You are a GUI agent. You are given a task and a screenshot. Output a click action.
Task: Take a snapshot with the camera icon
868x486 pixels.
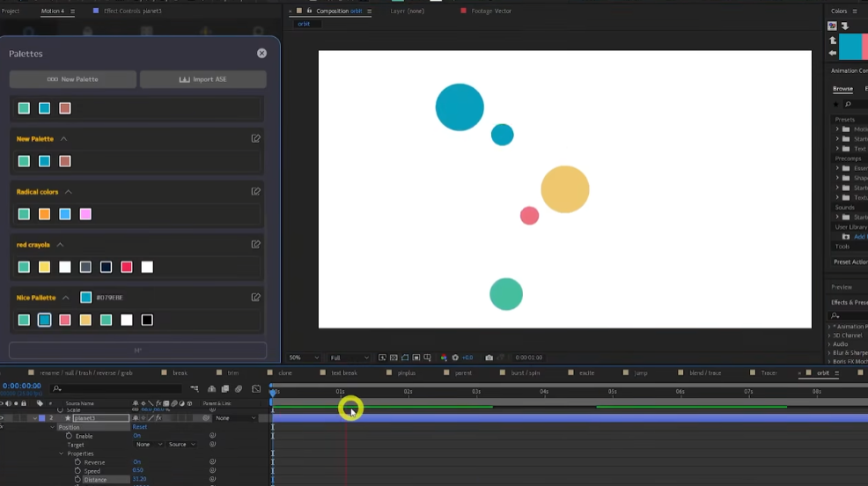(x=489, y=357)
